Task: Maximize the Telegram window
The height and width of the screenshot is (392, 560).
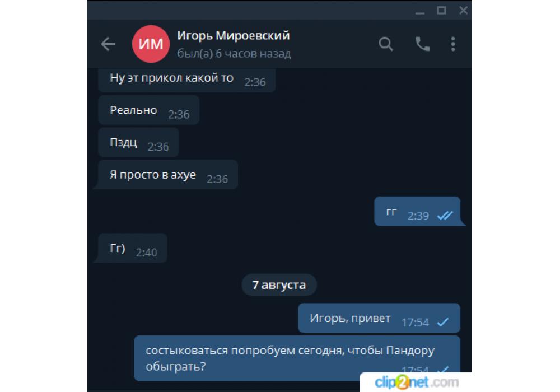Action: (x=441, y=10)
